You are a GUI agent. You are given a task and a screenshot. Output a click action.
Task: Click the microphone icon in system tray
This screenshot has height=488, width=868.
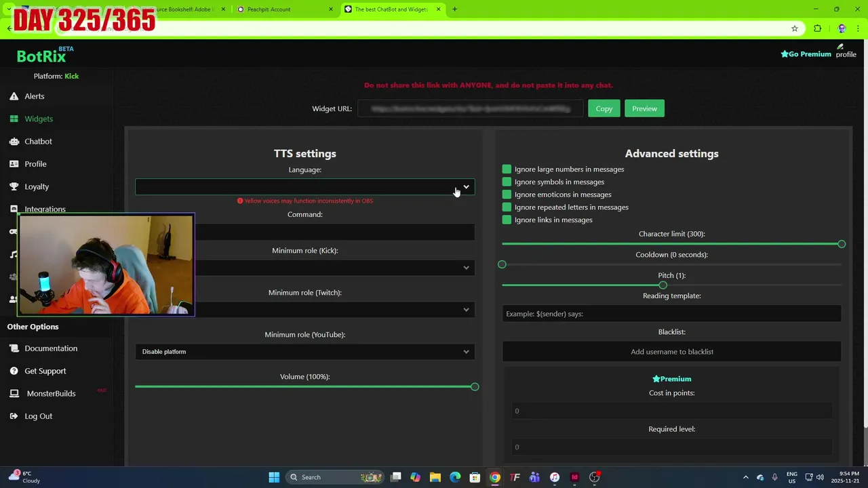(774, 477)
